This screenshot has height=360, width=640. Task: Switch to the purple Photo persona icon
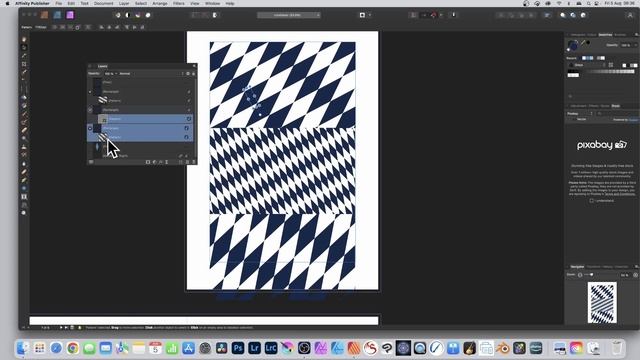70,15
